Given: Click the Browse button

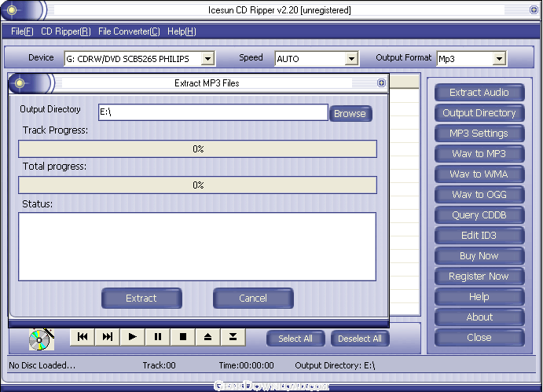Looking at the screenshot, I should tap(350, 114).
